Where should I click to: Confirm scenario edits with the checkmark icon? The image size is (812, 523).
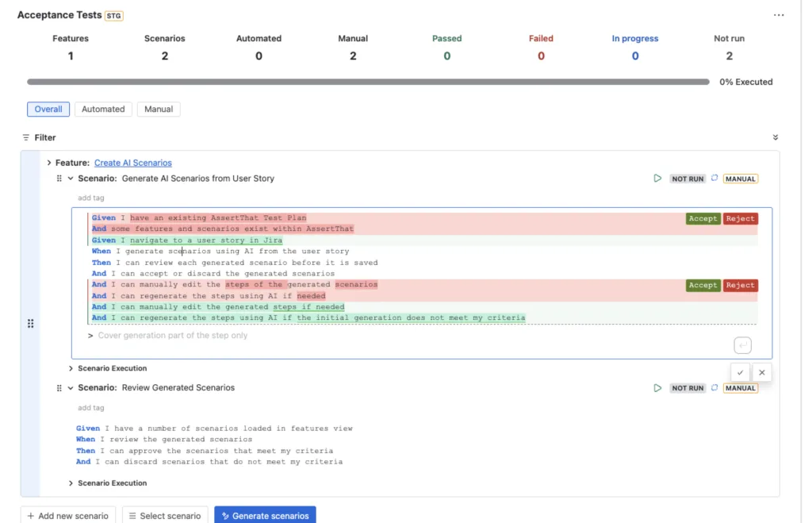click(x=740, y=371)
